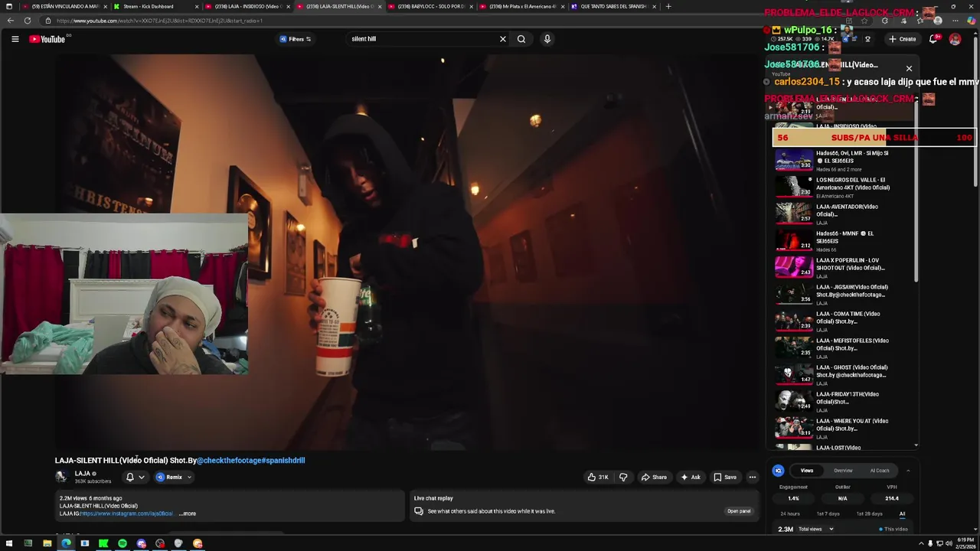
Task: Clear the 'silent hill' search text
Action: pyautogui.click(x=503, y=39)
